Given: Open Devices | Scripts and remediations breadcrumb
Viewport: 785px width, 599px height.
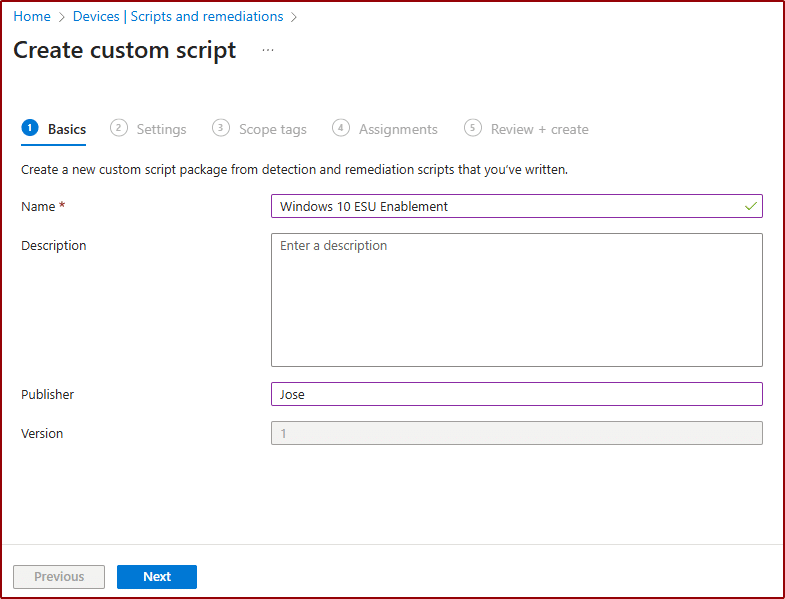Looking at the screenshot, I should point(178,16).
